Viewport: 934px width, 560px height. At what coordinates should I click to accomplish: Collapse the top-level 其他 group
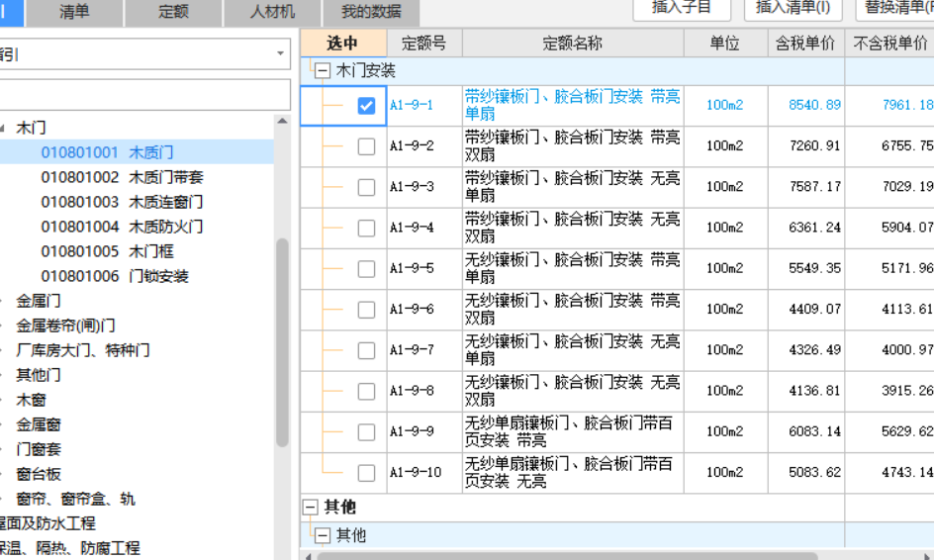click(x=311, y=507)
